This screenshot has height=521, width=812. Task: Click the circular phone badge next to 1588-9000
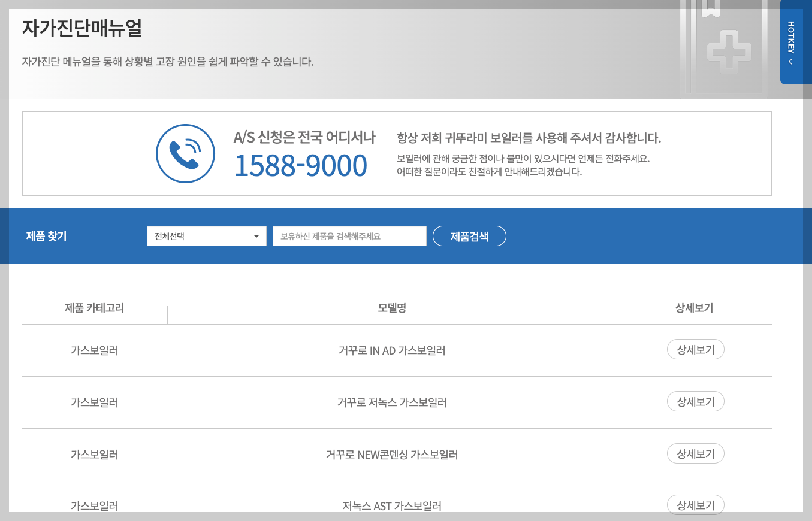(x=185, y=153)
